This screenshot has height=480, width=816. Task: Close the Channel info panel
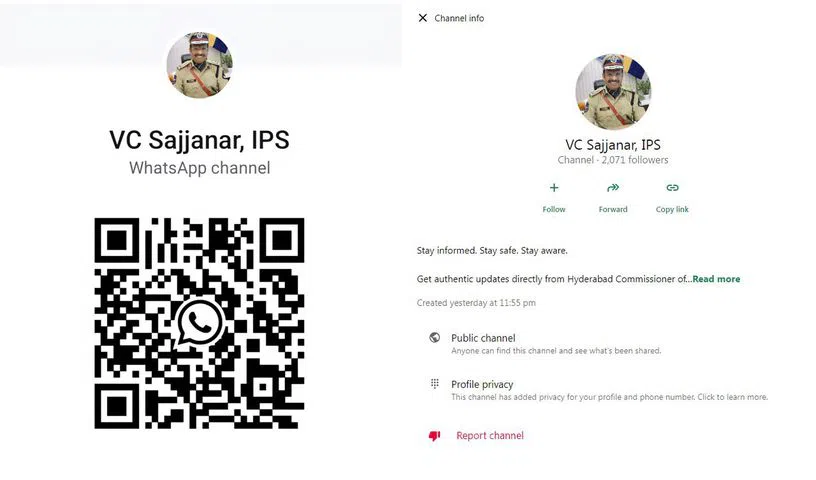point(423,18)
